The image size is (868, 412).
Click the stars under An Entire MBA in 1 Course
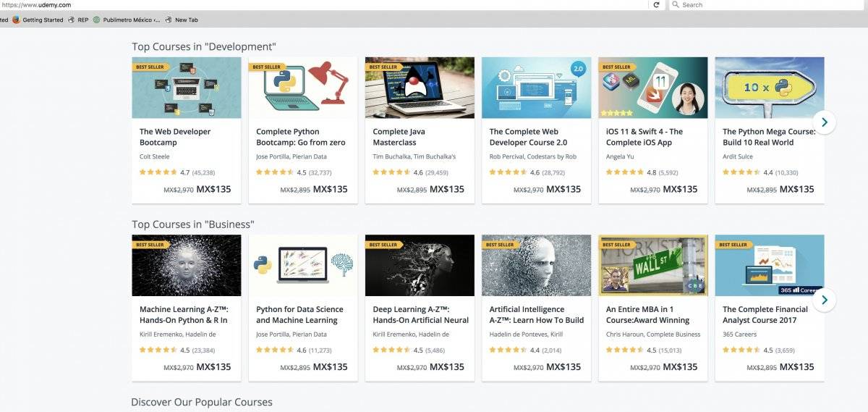pos(624,350)
